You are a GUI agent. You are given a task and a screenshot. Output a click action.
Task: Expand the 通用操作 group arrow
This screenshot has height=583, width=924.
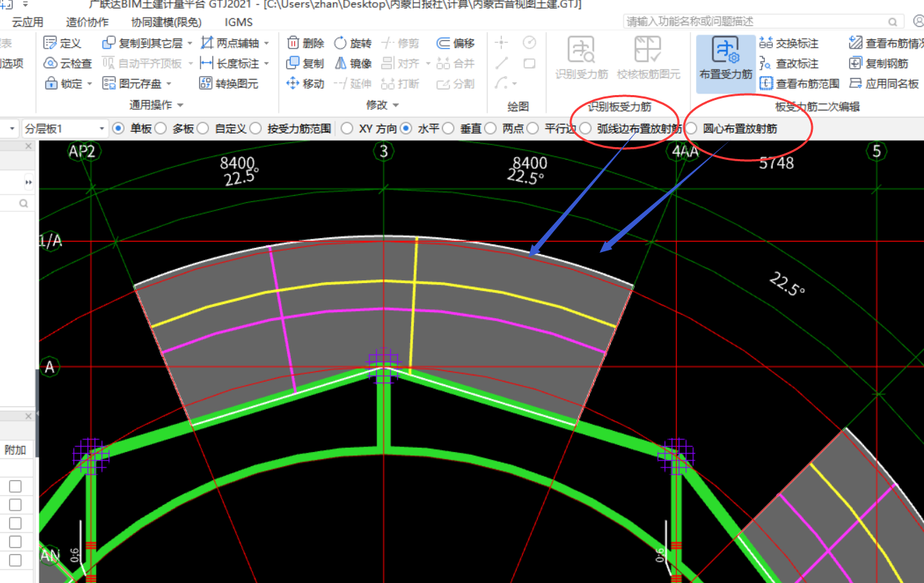pyautogui.click(x=180, y=105)
